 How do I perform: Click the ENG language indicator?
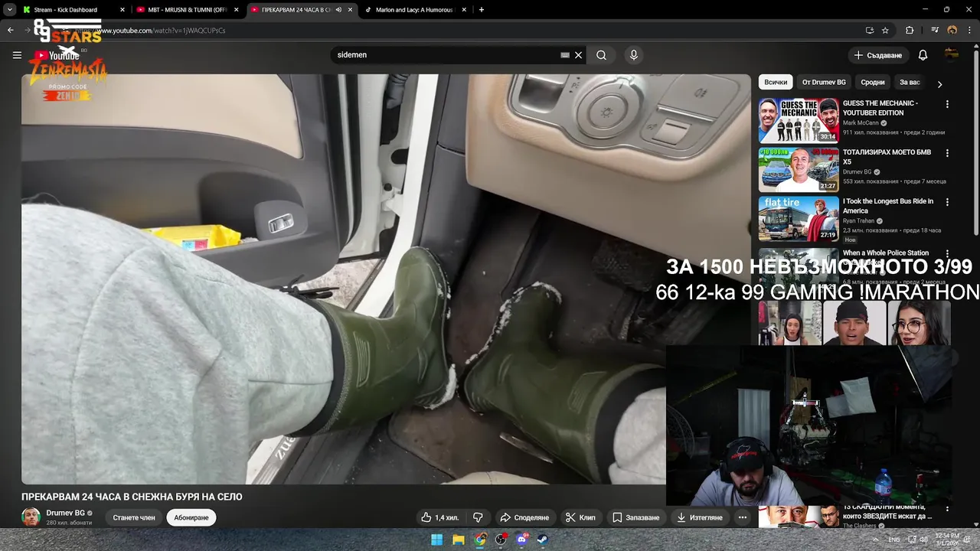click(894, 540)
